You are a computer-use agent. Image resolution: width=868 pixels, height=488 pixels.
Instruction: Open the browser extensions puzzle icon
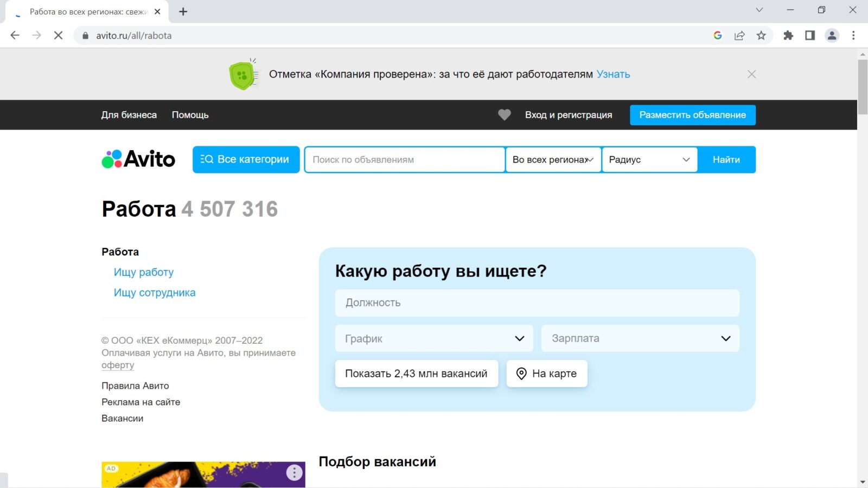(x=788, y=36)
